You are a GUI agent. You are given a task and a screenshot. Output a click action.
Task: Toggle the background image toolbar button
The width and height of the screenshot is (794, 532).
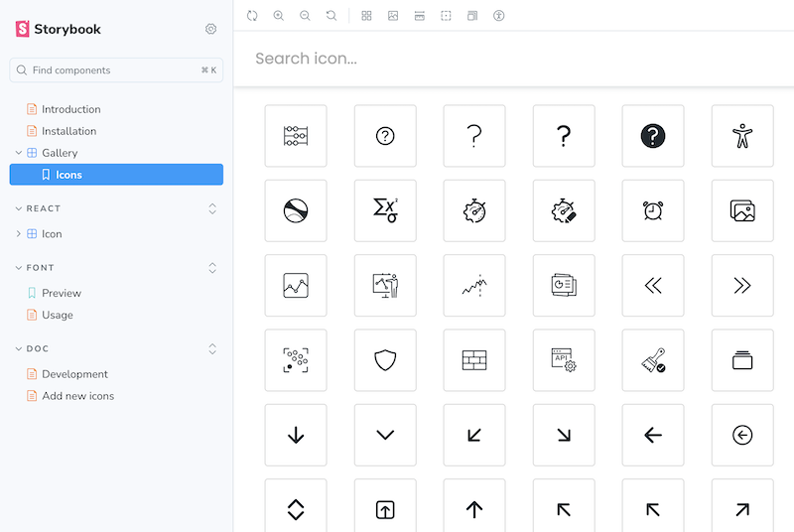[x=393, y=16]
